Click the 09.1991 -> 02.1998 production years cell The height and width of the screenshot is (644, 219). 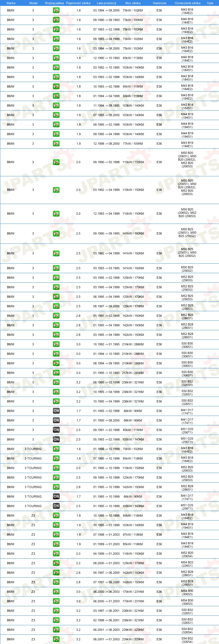pyautogui.click(x=106, y=430)
